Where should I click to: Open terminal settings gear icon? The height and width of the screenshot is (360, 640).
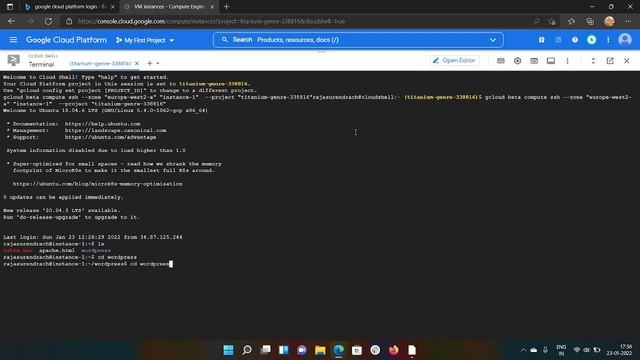click(517, 61)
